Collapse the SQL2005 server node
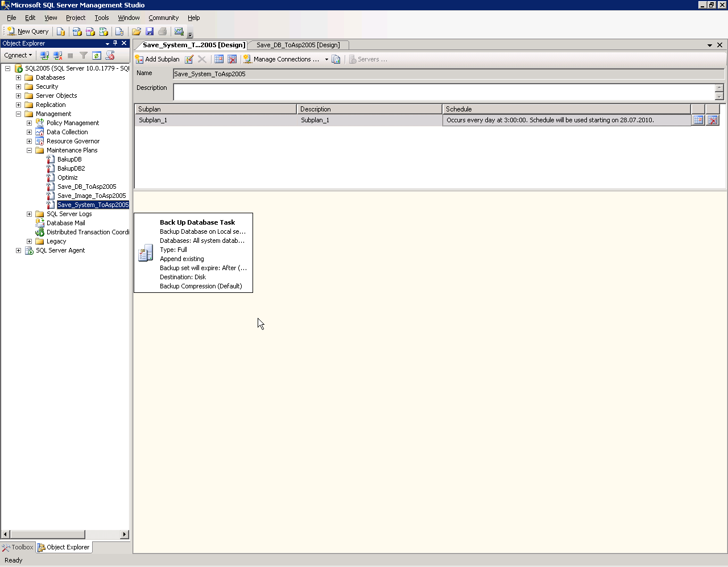Screen dimensions: 728x567 pyautogui.click(x=8, y=68)
